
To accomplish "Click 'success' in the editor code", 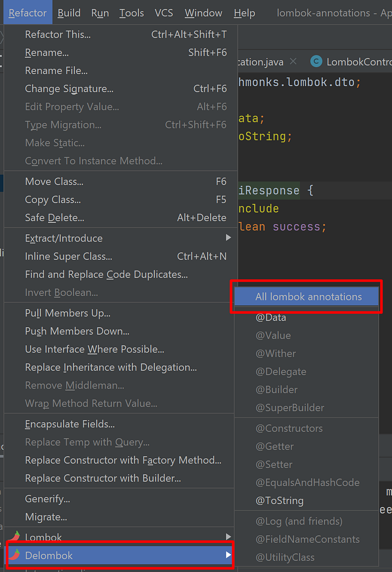I will click(296, 227).
